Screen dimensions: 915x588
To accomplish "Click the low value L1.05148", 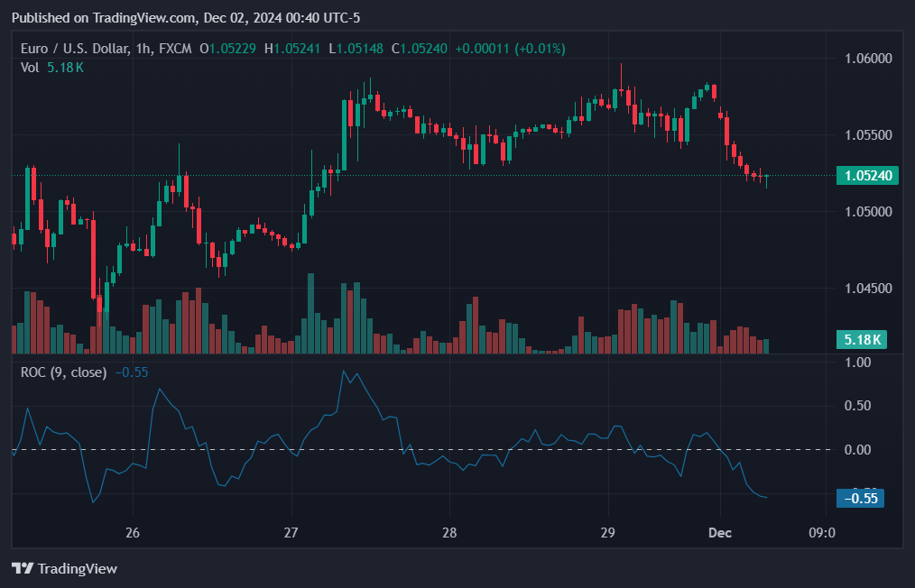I will [356, 49].
